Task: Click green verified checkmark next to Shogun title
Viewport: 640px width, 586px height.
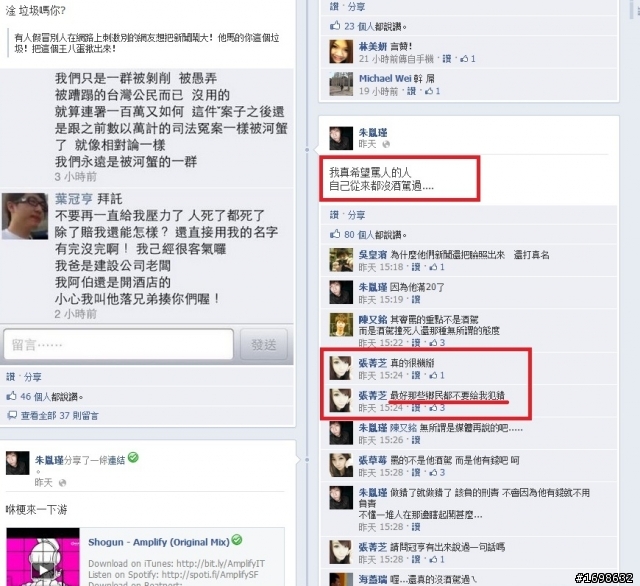Action: point(237,540)
